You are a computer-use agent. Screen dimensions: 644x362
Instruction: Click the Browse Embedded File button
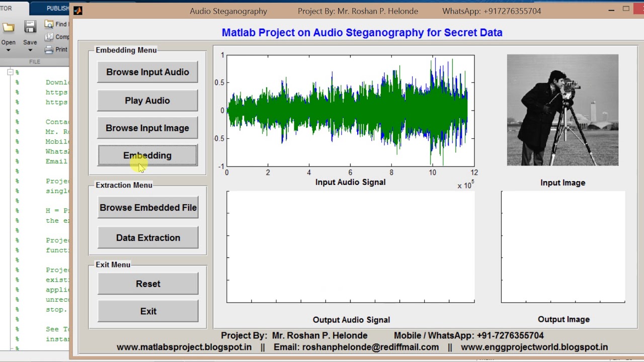[148, 208]
